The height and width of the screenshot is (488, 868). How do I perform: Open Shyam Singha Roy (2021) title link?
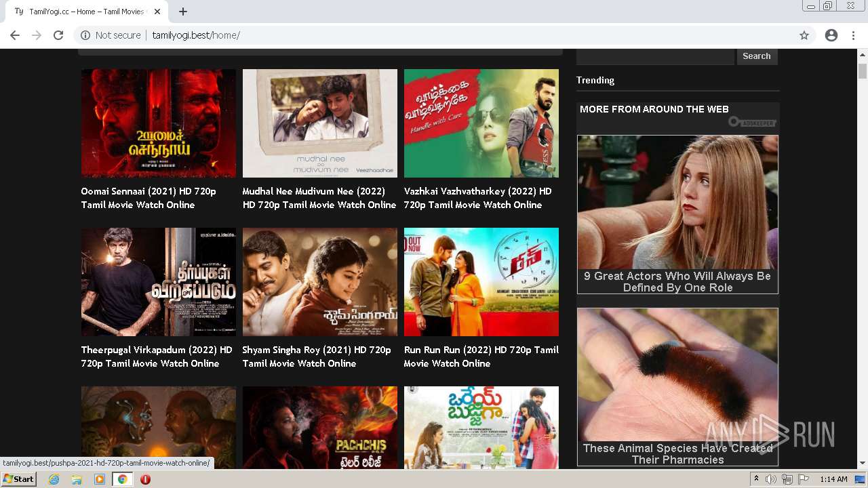coord(317,357)
